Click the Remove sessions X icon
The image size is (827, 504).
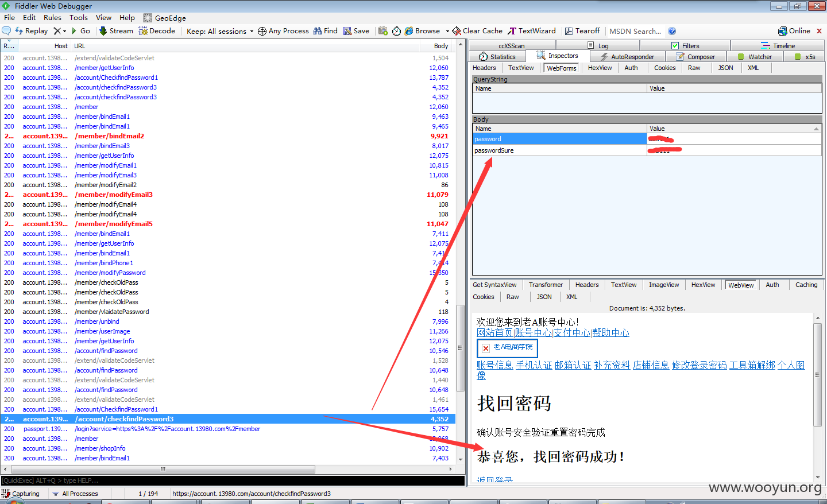click(x=57, y=31)
